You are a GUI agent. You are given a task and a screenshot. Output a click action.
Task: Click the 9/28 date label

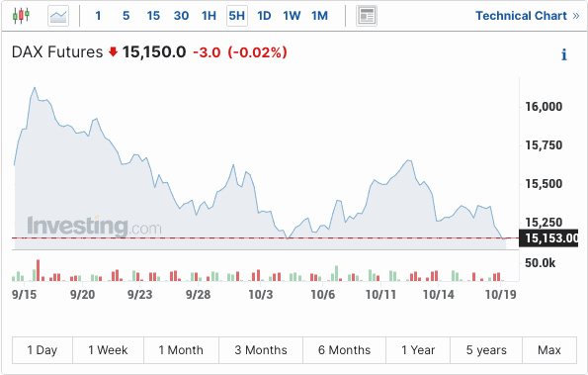(198, 294)
